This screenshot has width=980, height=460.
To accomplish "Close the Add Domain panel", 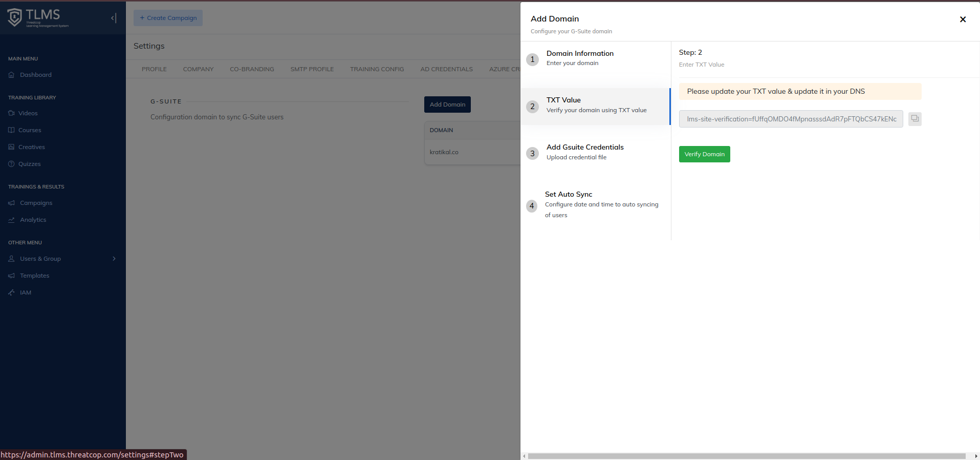I will tap(963, 19).
